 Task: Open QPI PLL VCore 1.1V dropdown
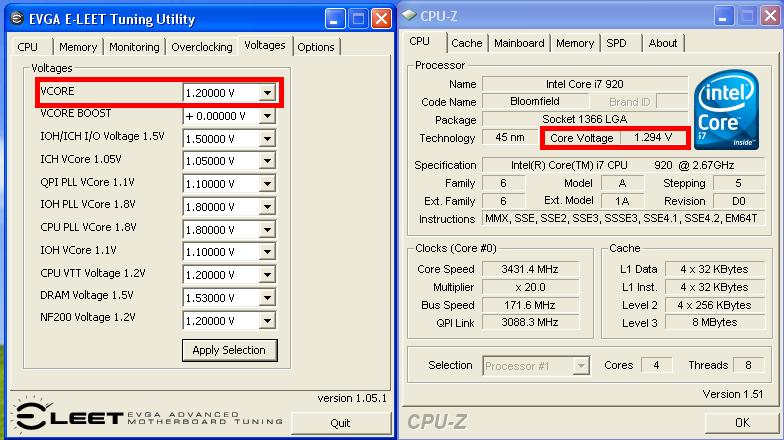coord(268,184)
